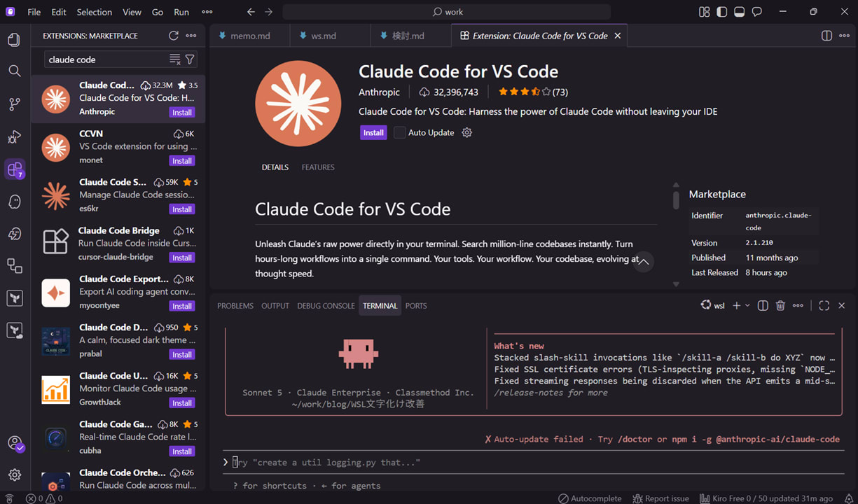The image size is (858, 504).
Task: Click main Install button on extension page
Action: point(373,132)
